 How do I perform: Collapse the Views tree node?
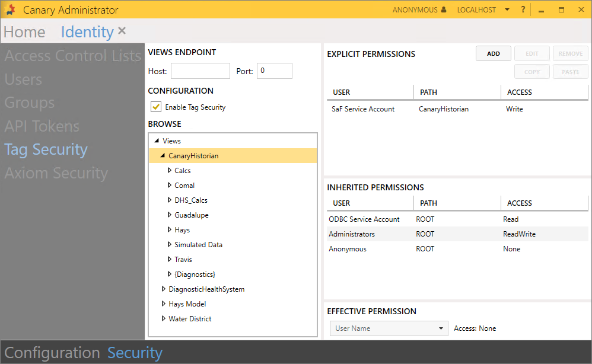157,141
